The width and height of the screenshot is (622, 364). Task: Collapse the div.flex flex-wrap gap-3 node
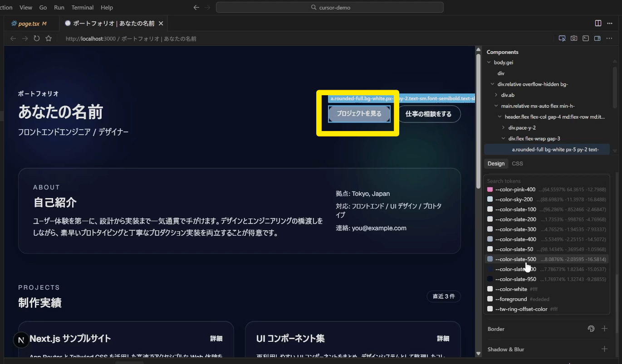point(504,139)
